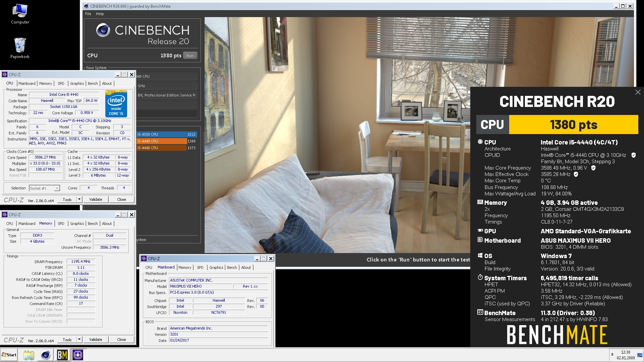
Task: Click the Cinebench sphere logo
Action: pos(103,30)
